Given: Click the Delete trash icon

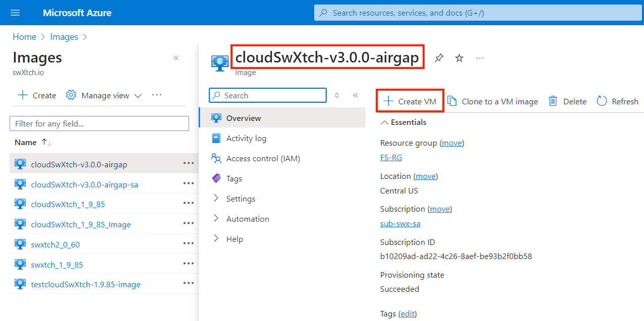Looking at the screenshot, I should tap(553, 101).
